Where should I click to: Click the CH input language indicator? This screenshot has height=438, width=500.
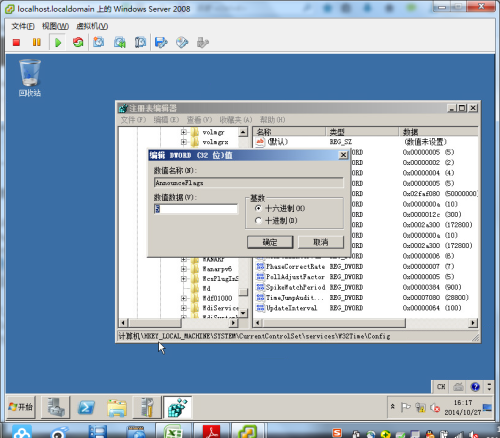click(x=441, y=387)
